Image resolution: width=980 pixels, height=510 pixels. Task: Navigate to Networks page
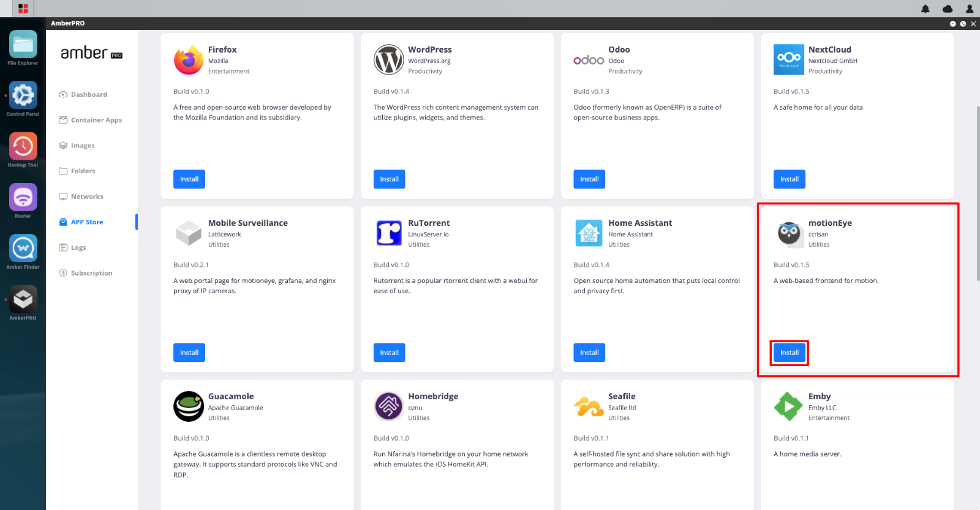tap(86, 197)
